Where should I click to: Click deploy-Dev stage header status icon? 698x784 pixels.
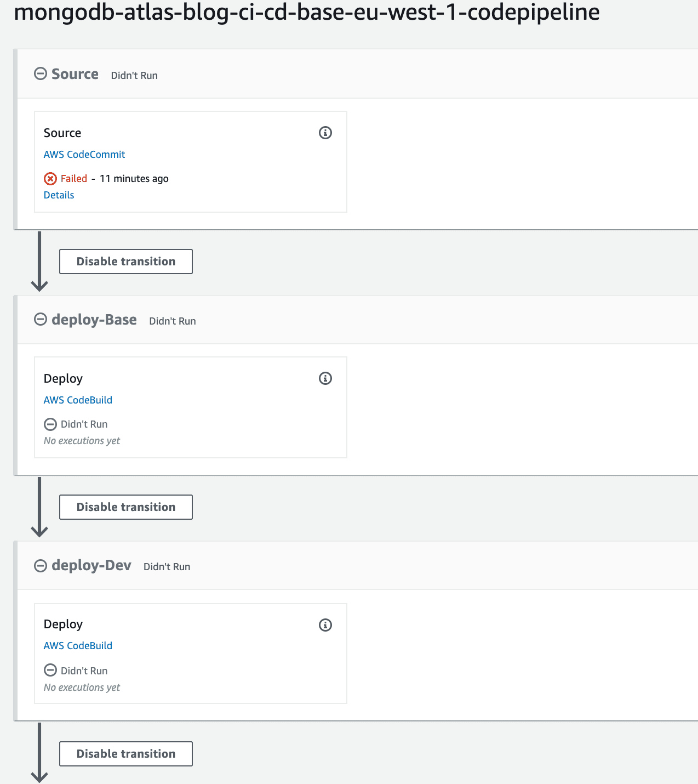tap(41, 566)
